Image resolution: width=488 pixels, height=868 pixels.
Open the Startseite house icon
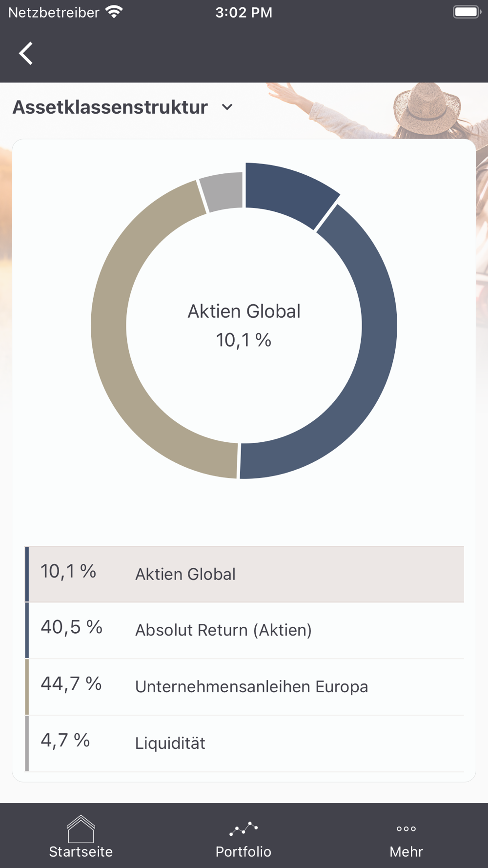pos(81,829)
